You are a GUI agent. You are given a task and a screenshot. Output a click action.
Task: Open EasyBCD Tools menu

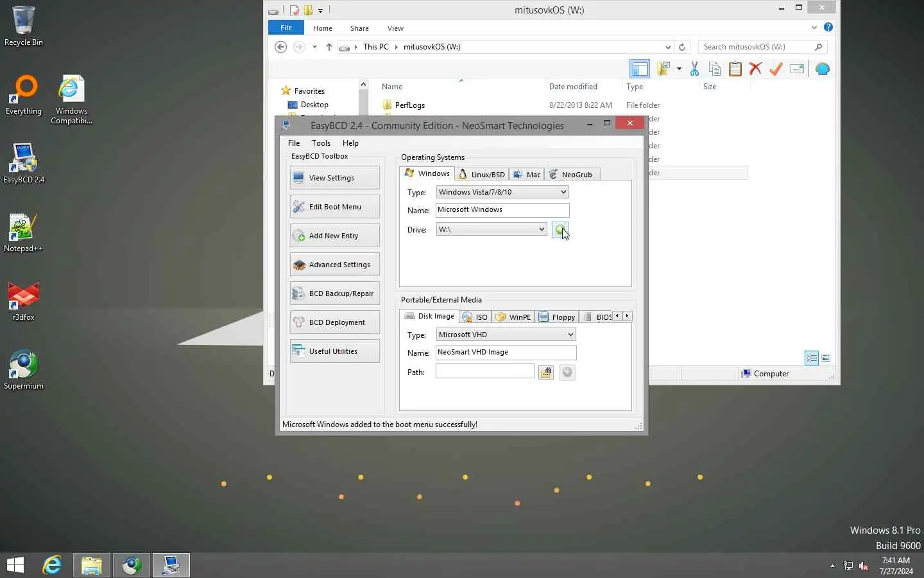click(x=321, y=143)
